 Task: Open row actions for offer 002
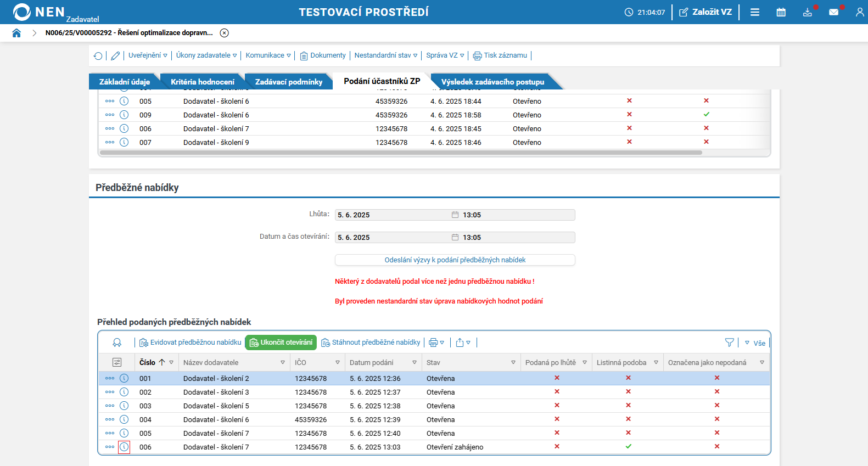[110, 392]
